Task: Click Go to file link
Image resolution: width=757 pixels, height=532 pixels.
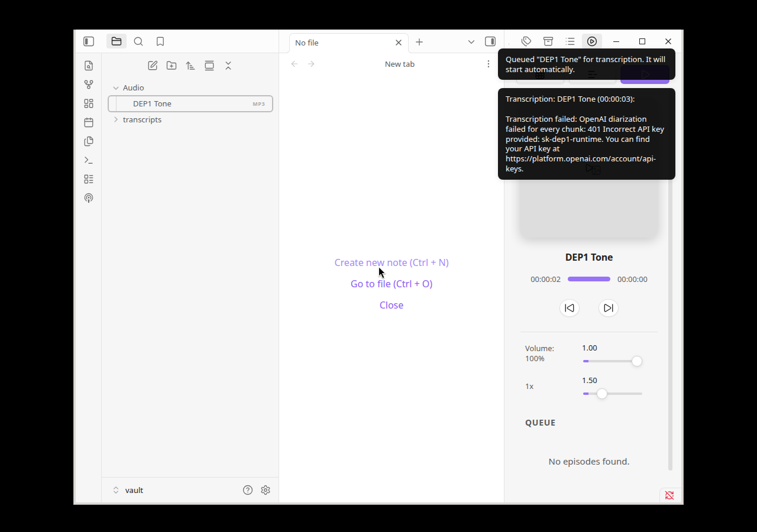Action: pyautogui.click(x=392, y=284)
